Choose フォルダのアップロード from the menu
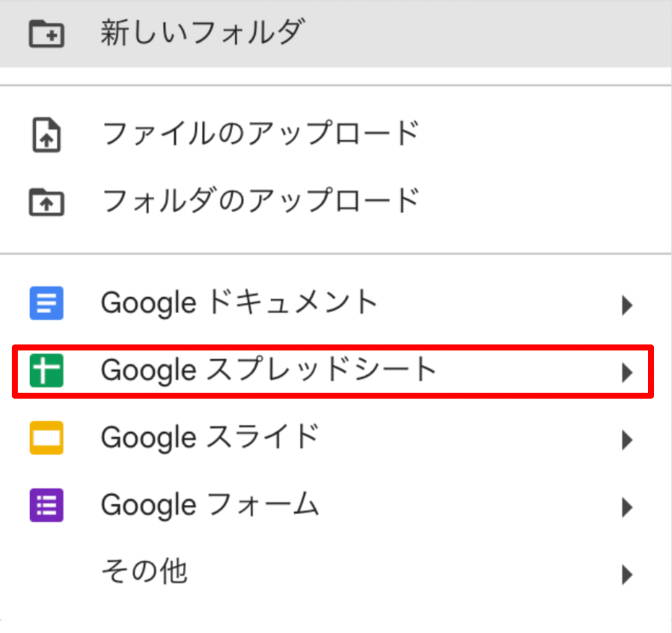The image size is (672, 633). 261,201
